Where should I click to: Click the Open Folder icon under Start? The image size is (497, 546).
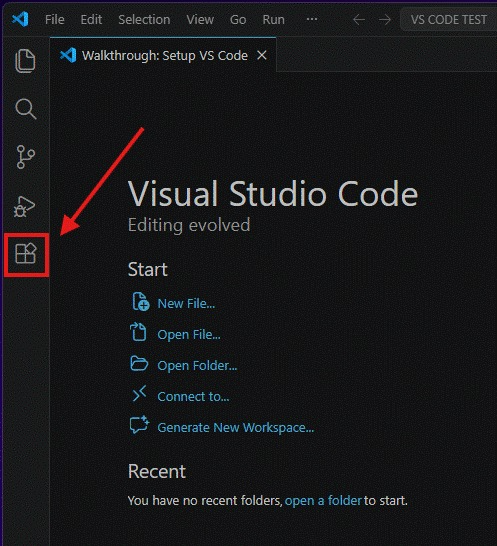139,364
